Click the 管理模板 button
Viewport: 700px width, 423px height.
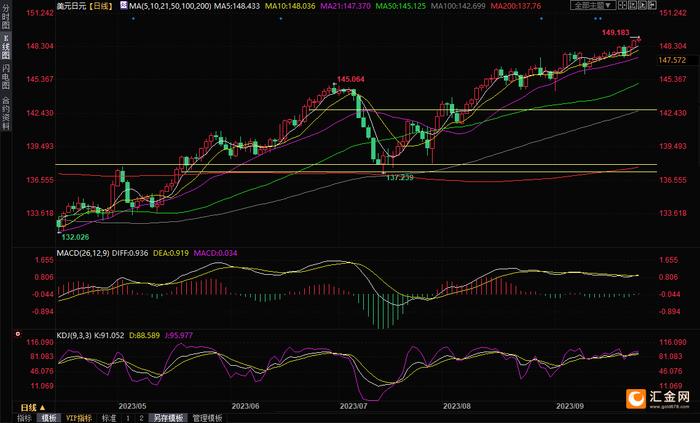pos(208,418)
